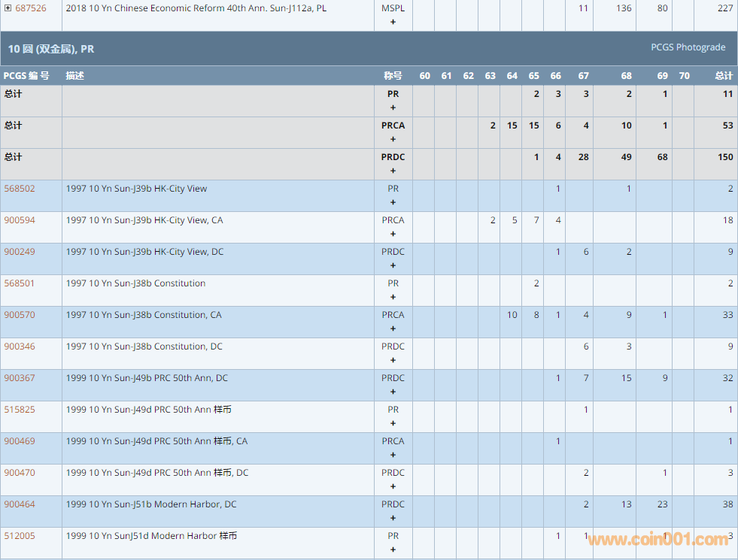
Task: Expand plus sign under PRCA totals row
Action: click(393, 139)
